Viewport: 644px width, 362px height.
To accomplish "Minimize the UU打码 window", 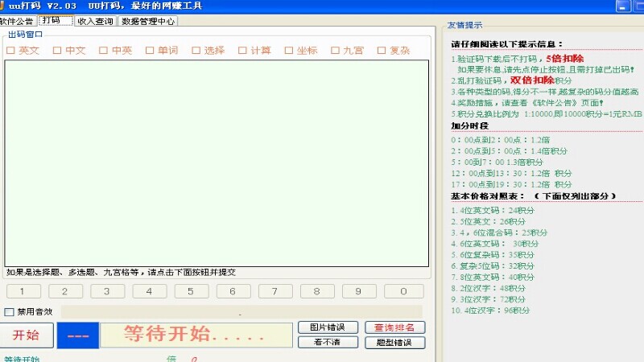I will coord(623,6).
